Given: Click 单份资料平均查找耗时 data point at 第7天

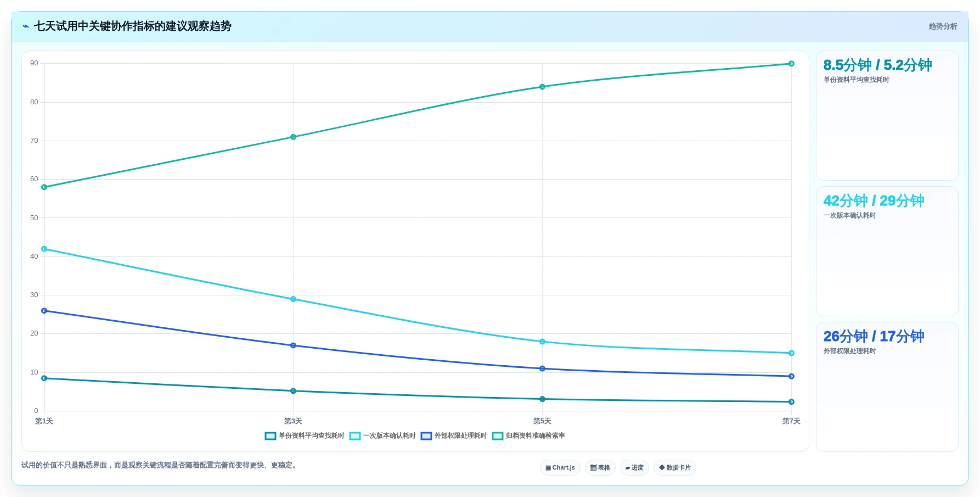Looking at the screenshot, I should pyautogui.click(x=791, y=402).
